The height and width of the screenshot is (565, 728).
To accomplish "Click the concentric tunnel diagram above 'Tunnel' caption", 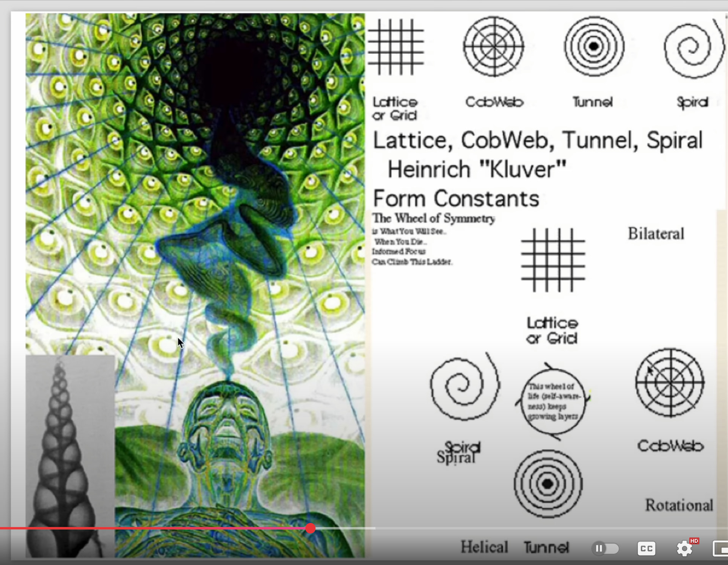I will click(x=548, y=484).
